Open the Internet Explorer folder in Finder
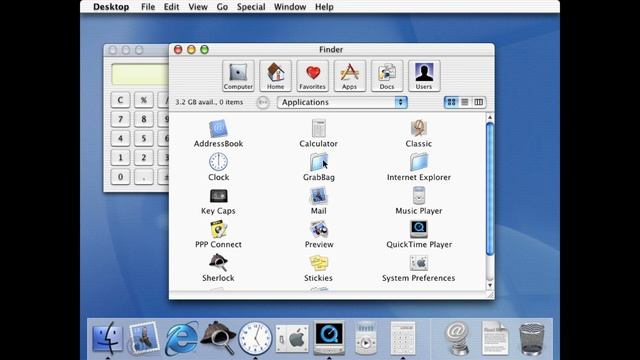 point(419,162)
